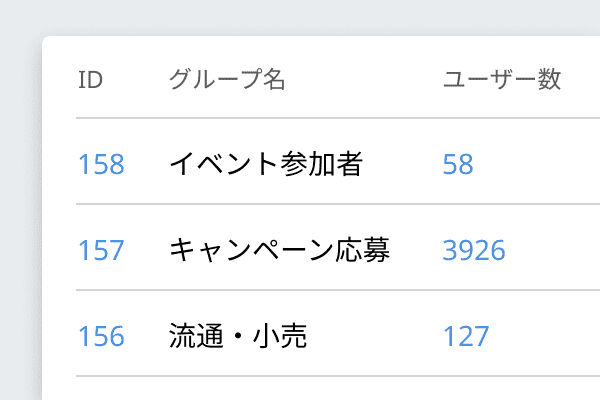
Task: View the 127 users of 流通・小売
Action: coord(466,336)
